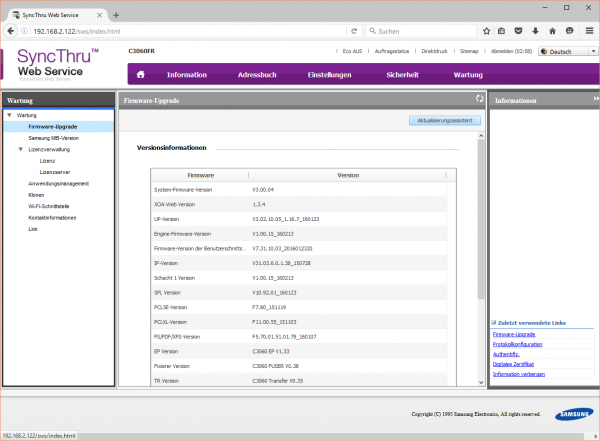Open the Protokollkonfiguration recent link
This screenshot has height=441, width=600.
click(518, 343)
